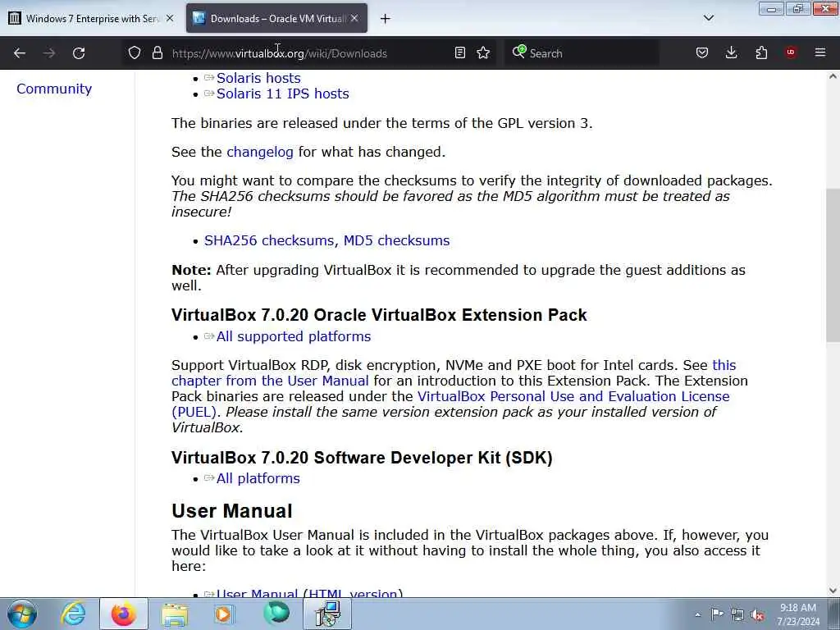Screen dimensions: 840x630
Task: Click the 'User Manual' heading
Action: point(232,511)
